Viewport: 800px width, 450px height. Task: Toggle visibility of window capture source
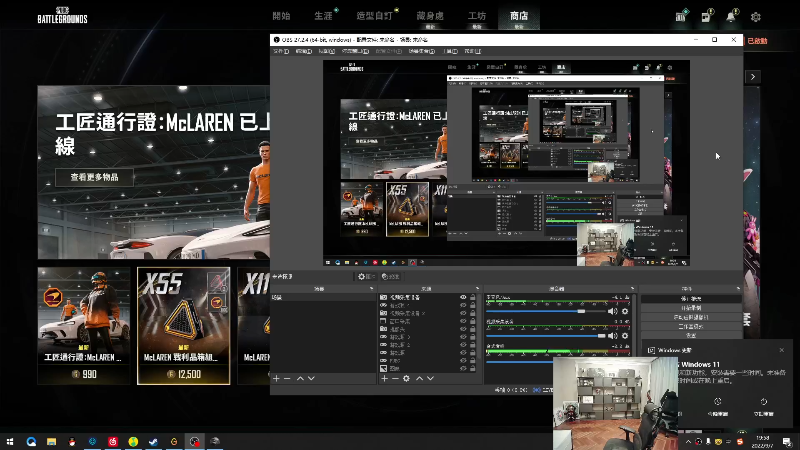[x=463, y=321]
